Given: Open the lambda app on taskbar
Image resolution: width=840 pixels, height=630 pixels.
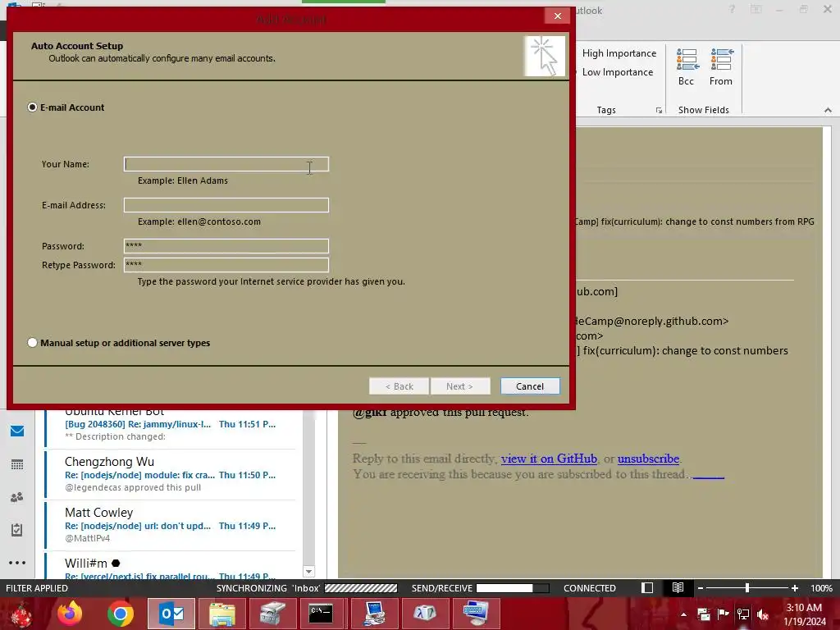Looking at the screenshot, I should click(425, 614).
